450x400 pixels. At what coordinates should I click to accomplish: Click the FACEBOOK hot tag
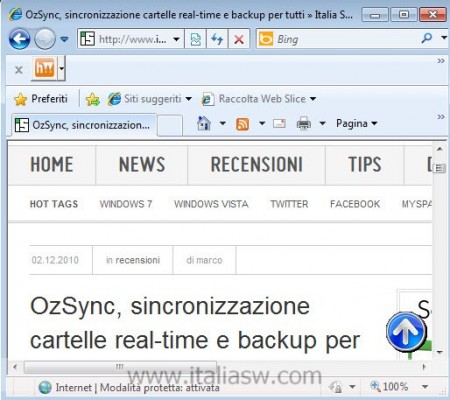pyautogui.click(x=355, y=204)
